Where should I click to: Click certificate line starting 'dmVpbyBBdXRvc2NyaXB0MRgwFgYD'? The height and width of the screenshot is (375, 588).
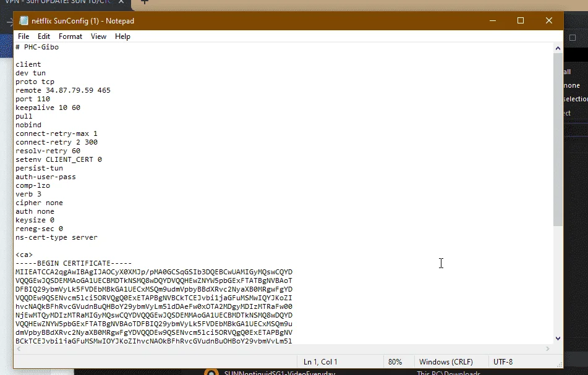pyautogui.click(x=154, y=332)
